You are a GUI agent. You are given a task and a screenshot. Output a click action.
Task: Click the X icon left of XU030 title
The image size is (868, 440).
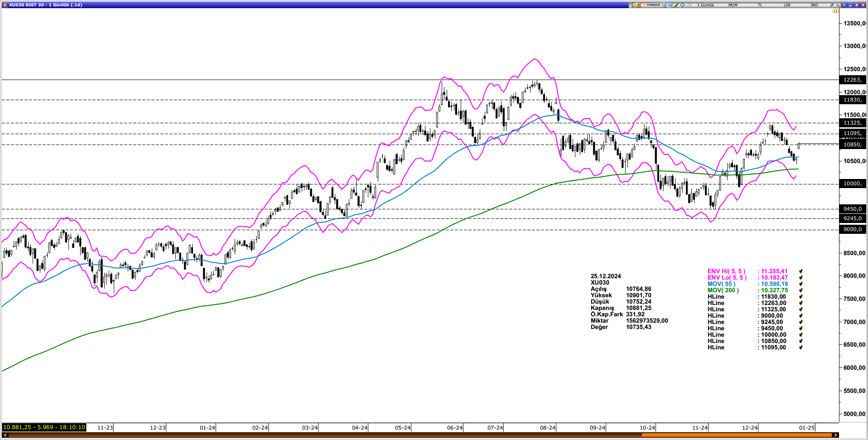point(5,5)
